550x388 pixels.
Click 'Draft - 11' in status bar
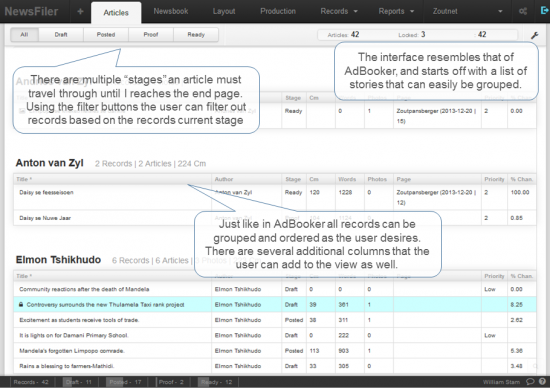79,382
